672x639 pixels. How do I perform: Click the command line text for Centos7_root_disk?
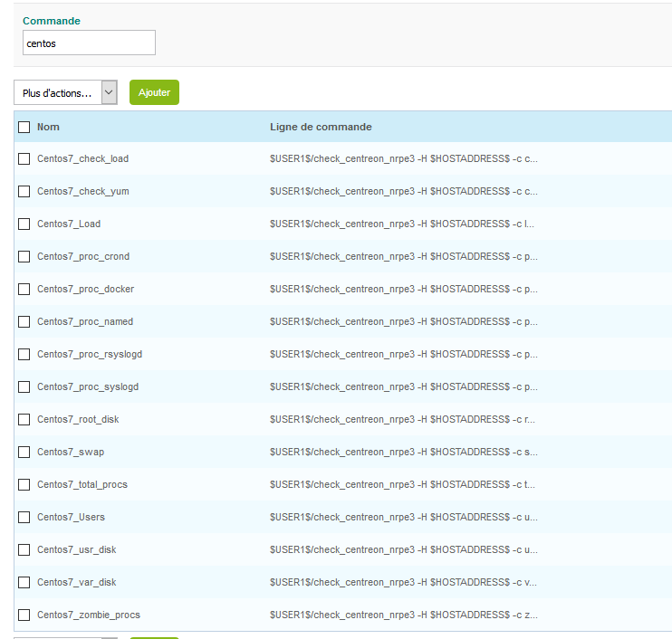(402, 419)
